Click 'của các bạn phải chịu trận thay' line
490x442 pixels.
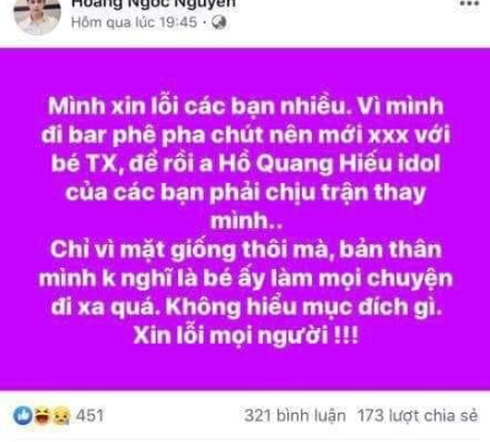pos(246,193)
